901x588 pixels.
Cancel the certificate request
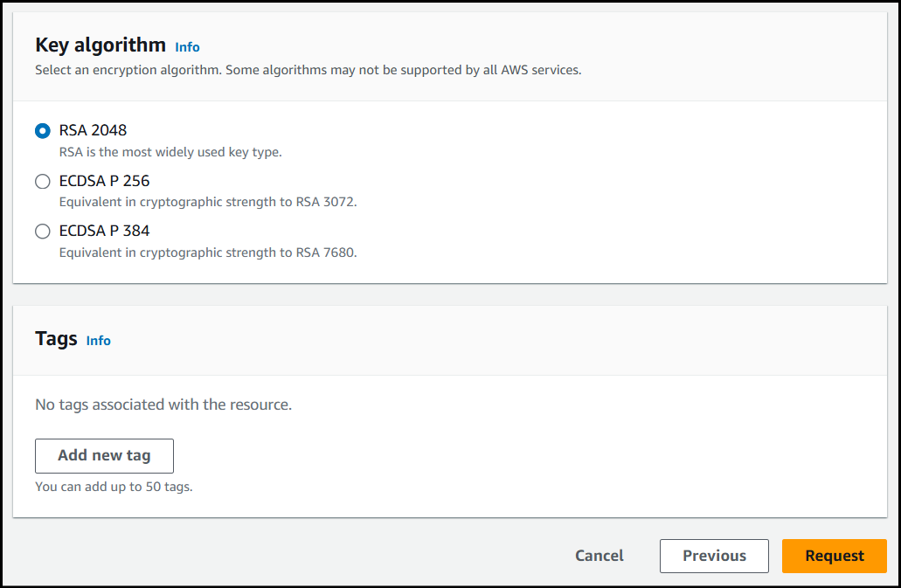(599, 556)
